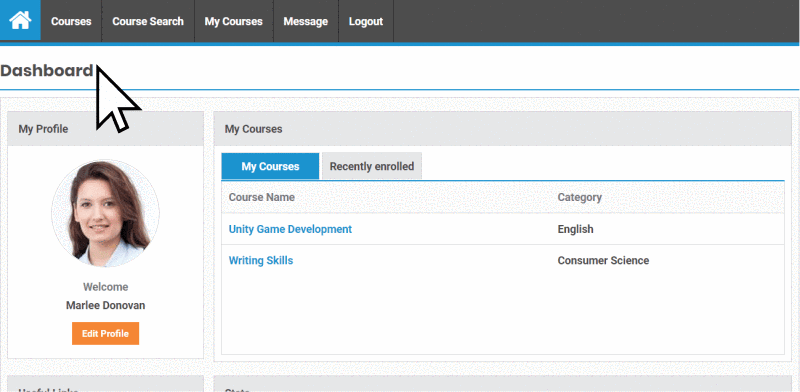Screen dimensions: 800x392
Task: Select the Course Name column header
Action: tap(262, 197)
